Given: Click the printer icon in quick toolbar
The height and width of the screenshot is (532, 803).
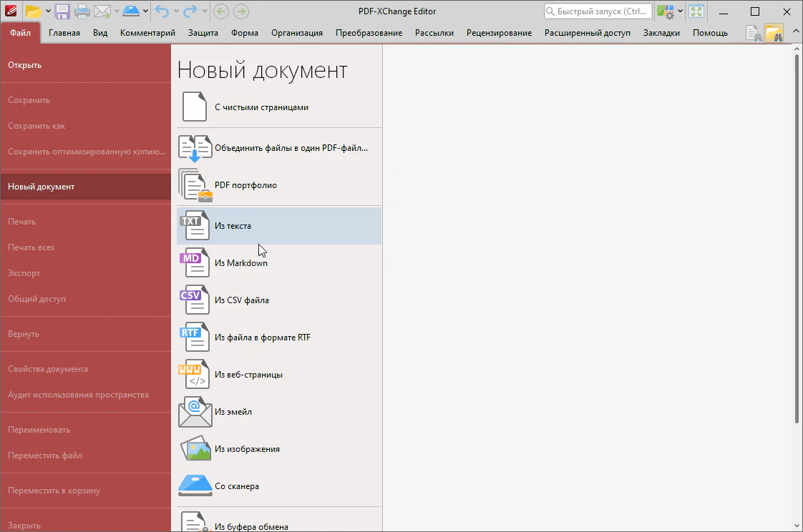Looking at the screenshot, I should tap(82, 11).
